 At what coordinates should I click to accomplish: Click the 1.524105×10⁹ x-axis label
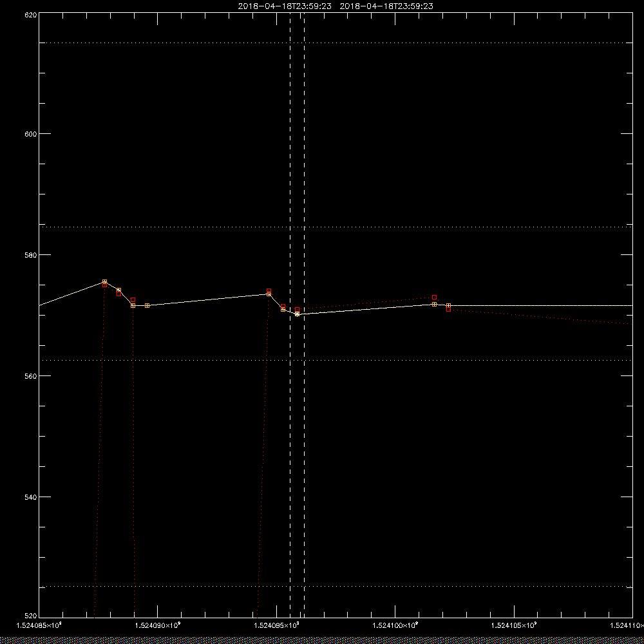click(x=514, y=625)
